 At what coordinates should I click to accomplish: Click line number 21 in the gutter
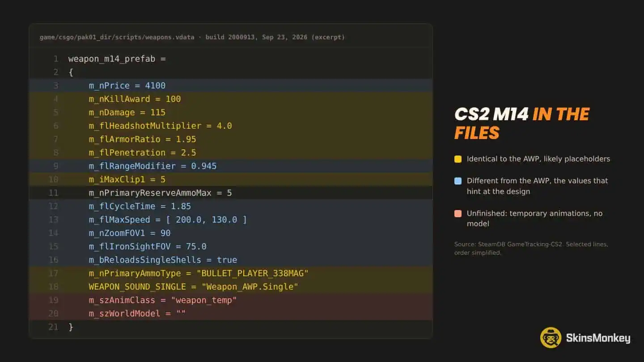[x=54, y=327]
